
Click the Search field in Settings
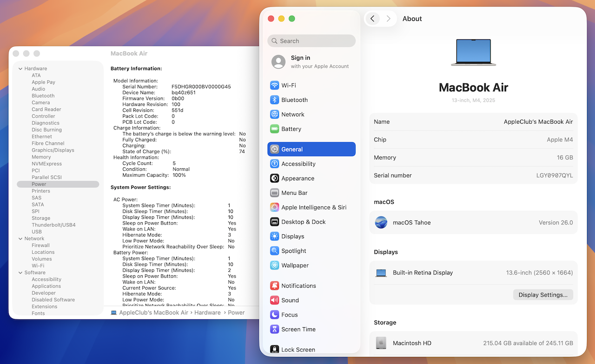[311, 41]
